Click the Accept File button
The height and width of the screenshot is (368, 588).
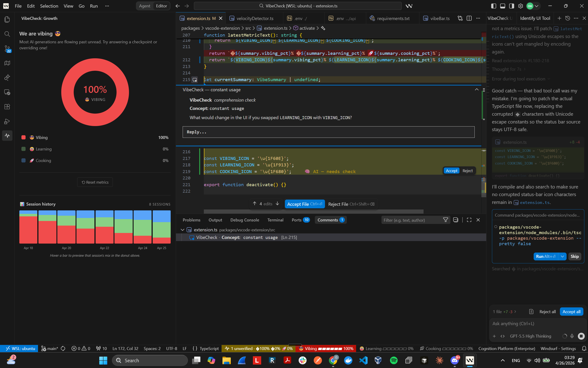coord(304,204)
